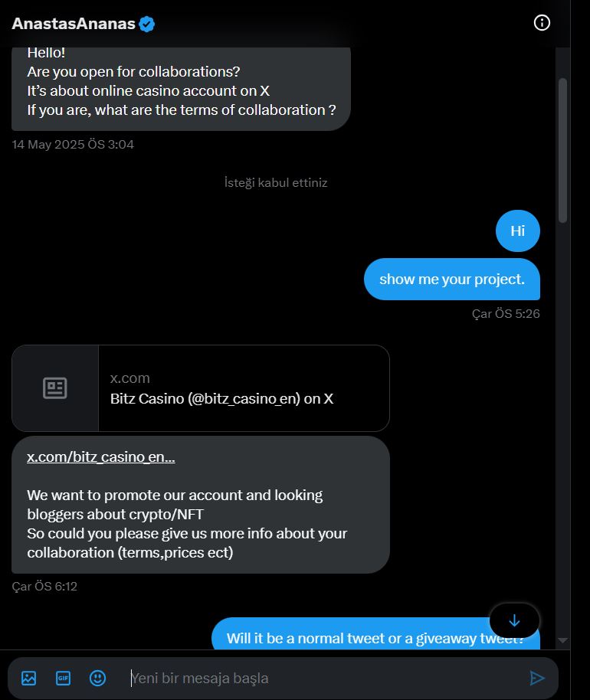
Task: Open the GIF picker
Action: [x=63, y=678]
